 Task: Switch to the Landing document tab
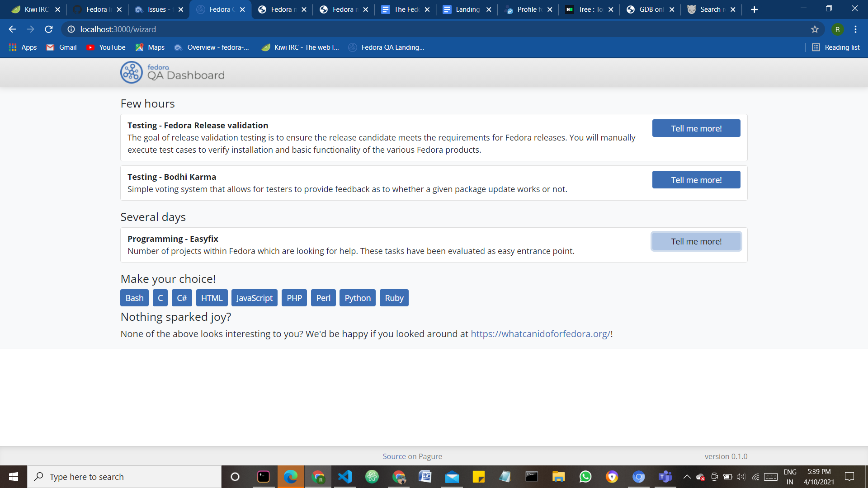pyautogui.click(x=467, y=9)
